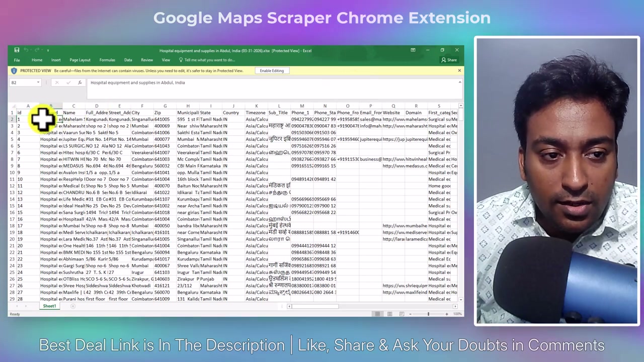Switch to Normal view icon in status bar
644x362 pixels.
click(377, 314)
